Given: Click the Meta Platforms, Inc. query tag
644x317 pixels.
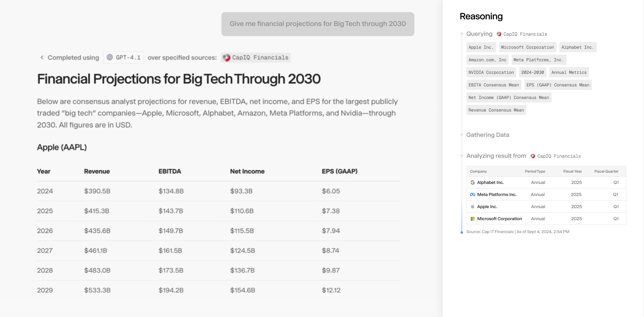Looking at the screenshot, I should pyautogui.click(x=539, y=60).
